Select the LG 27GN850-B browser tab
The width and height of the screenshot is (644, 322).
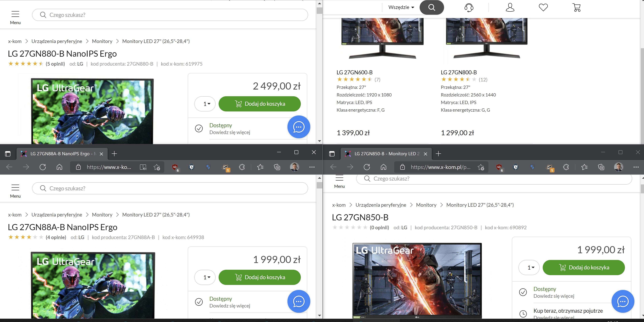[386, 154]
